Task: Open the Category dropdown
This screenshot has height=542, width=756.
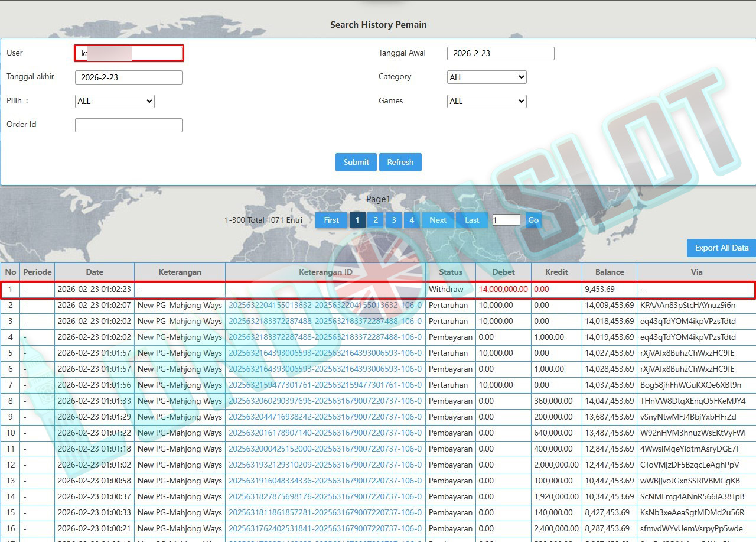Action: 487,77
